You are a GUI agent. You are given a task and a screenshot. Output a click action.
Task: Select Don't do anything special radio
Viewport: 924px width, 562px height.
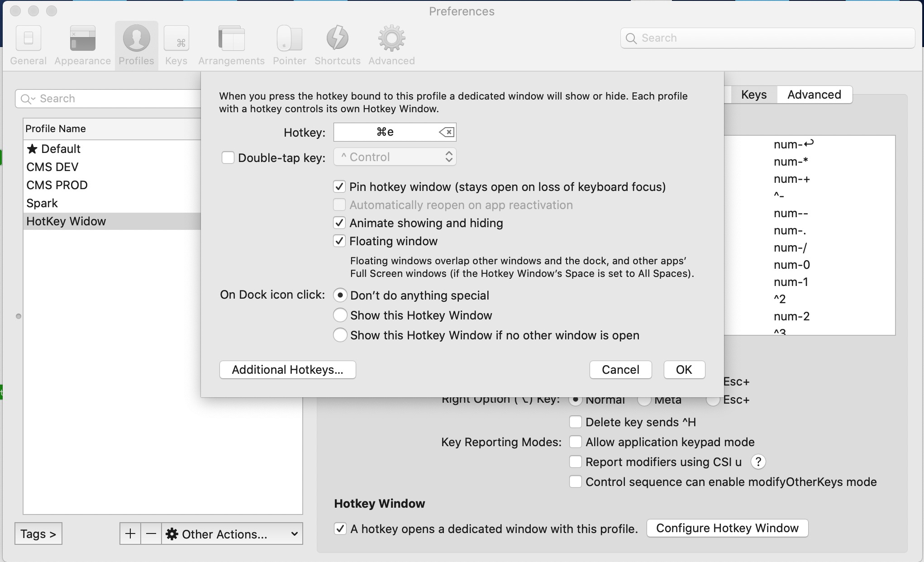point(340,295)
